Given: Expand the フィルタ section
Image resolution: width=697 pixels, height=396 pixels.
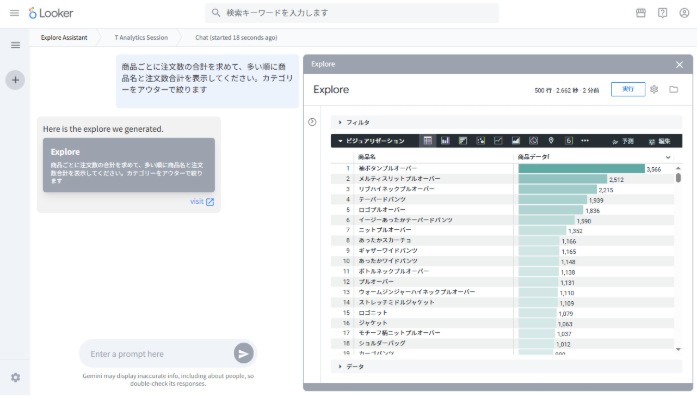Looking at the screenshot, I should coord(506,122).
